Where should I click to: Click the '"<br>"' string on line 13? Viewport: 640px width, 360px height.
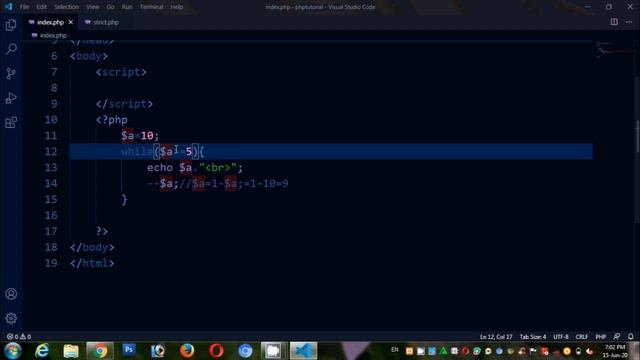coord(218,168)
